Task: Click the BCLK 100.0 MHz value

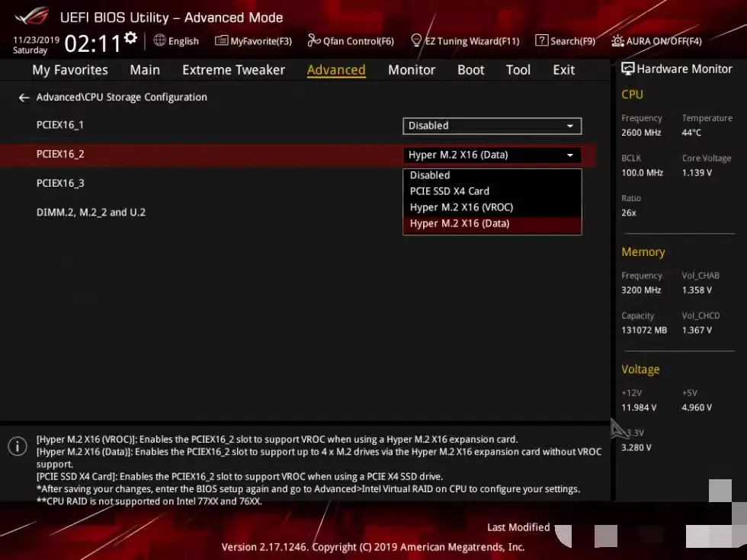Action: [642, 172]
